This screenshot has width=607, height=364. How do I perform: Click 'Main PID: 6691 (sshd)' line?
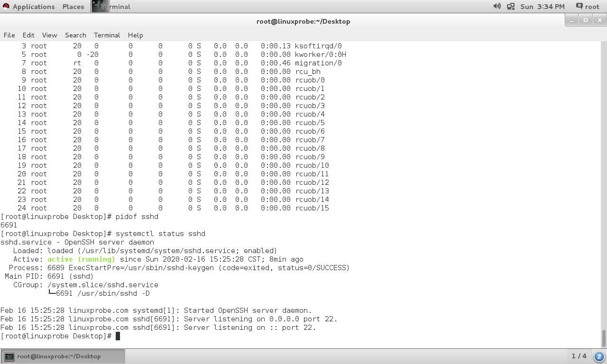[49, 276]
